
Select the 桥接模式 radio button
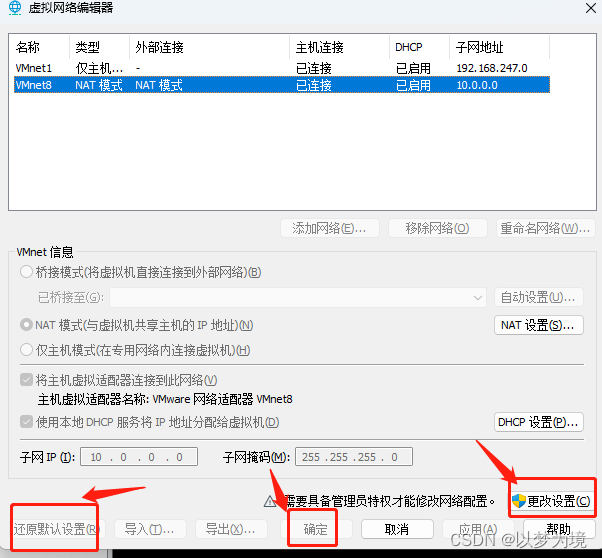click(x=26, y=272)
